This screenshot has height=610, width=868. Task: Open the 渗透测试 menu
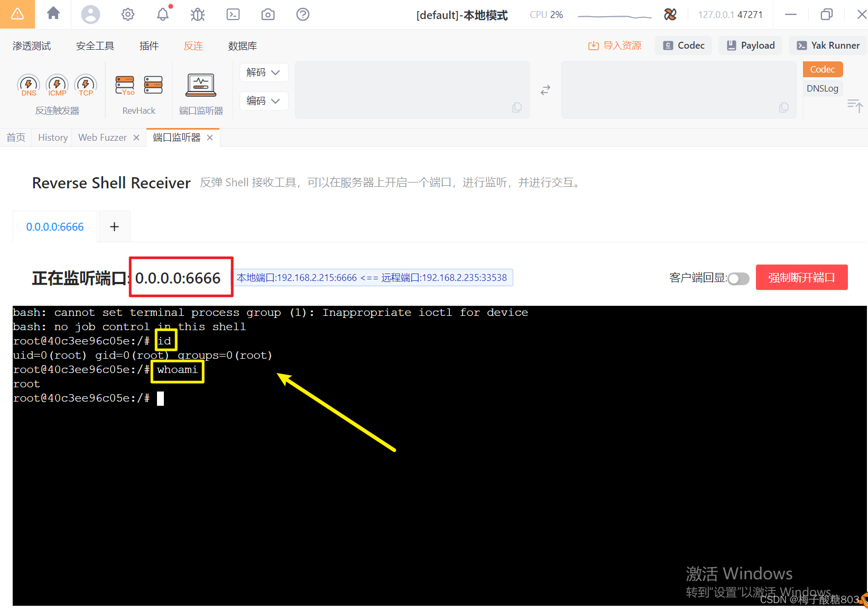click(x=31, y=45)
